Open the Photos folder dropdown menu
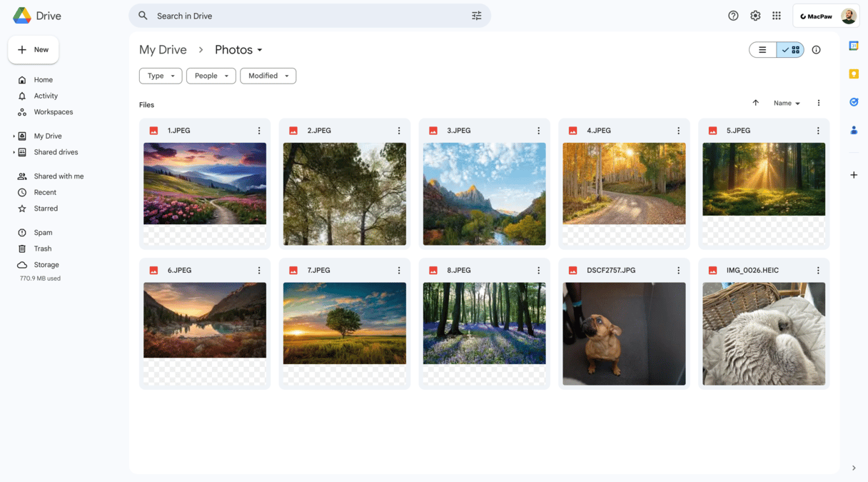Image resolution: width=868 pixels, height=482 pixels. pos(239,50)
